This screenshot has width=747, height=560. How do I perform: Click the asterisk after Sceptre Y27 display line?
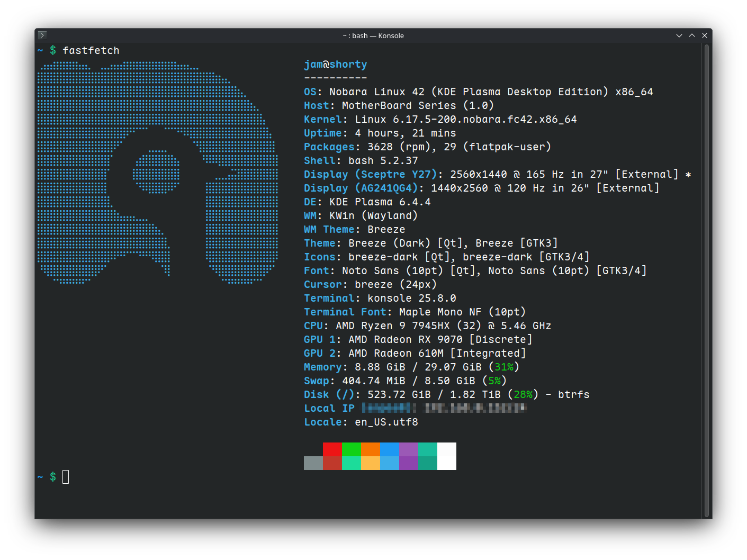[688, 175]
